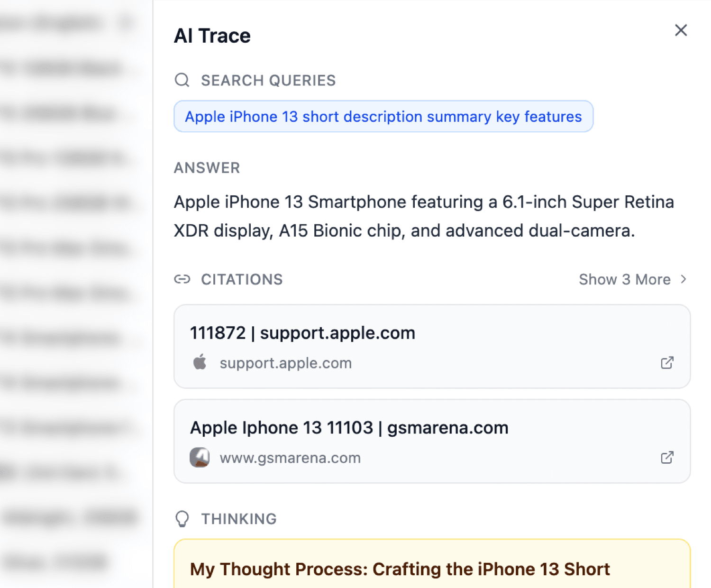Click the Search Queries section heading

(x=268, y=81)
